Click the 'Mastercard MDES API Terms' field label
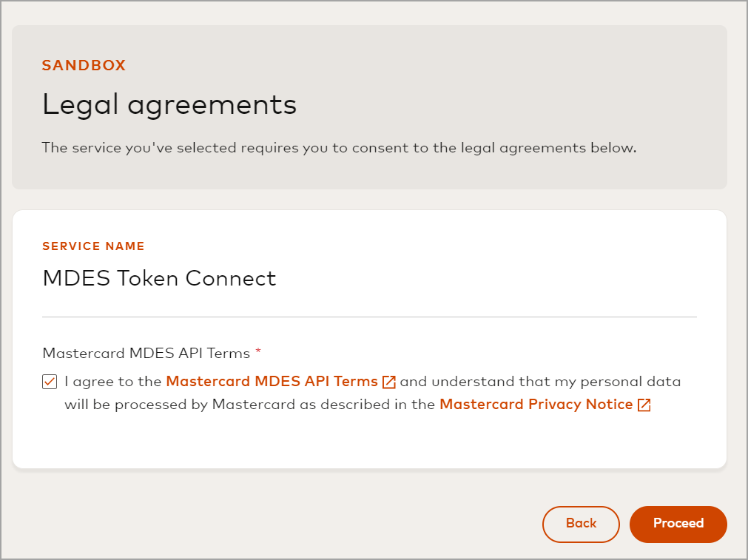Image resolution: width=748 pixels, height=560 pixels. tap(144, 354)
